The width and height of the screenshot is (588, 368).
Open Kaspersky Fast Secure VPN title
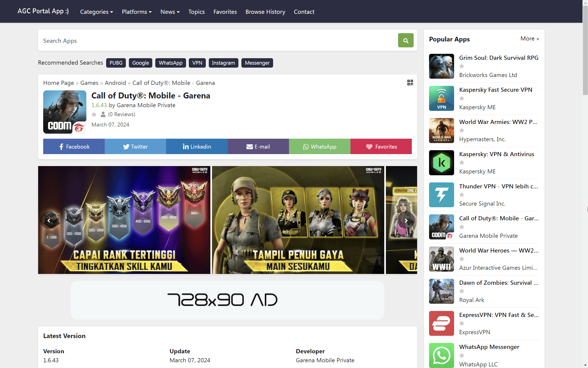496,90
